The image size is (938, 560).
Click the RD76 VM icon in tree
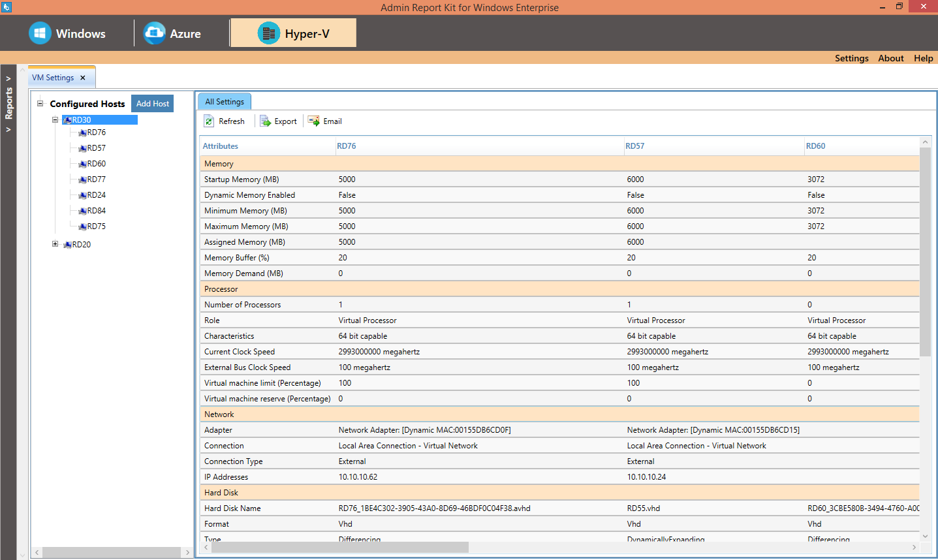(x=82, y=132)
